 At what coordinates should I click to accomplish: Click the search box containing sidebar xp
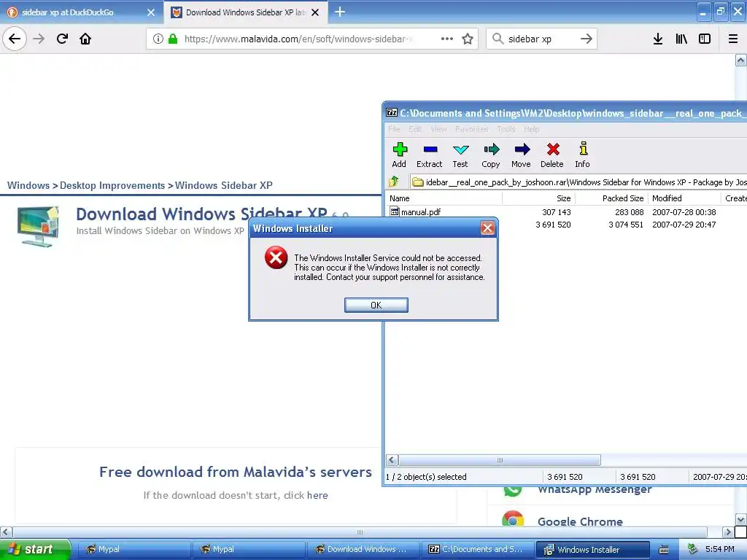[541, 39]
